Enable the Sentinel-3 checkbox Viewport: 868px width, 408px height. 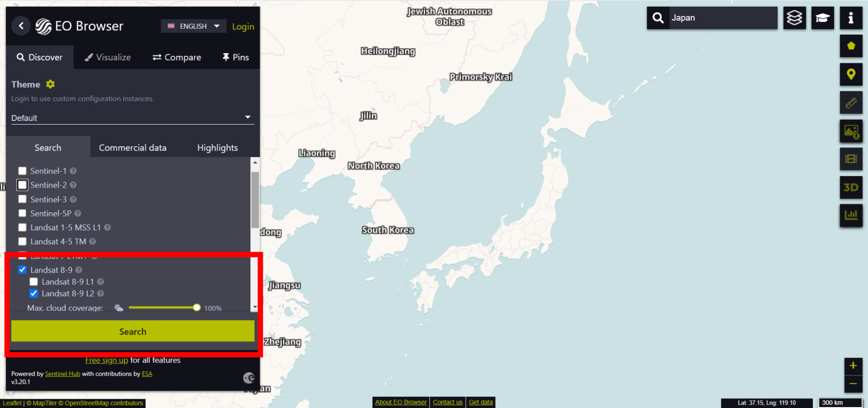coord(22,199)
